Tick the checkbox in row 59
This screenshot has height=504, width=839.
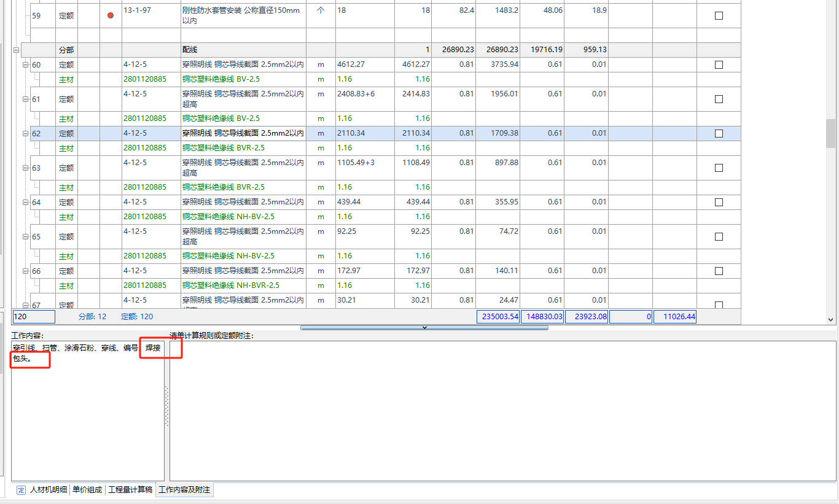click(x=719, y=15)
